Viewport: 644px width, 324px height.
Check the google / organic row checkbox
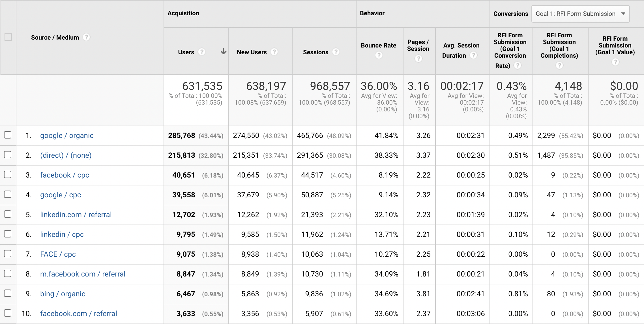(x=8, y=135)
